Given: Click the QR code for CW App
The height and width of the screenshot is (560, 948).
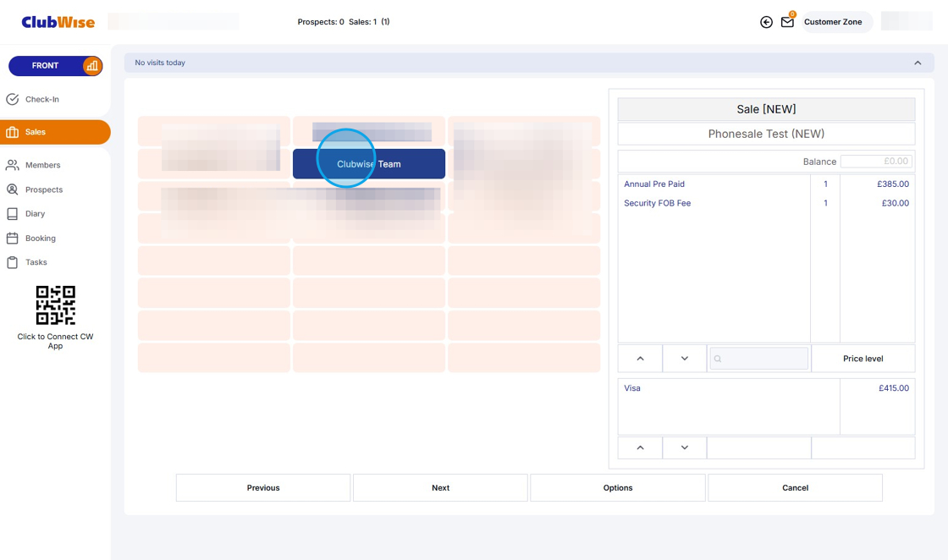Looking at the screenshot, I should [x=56, y=305].
